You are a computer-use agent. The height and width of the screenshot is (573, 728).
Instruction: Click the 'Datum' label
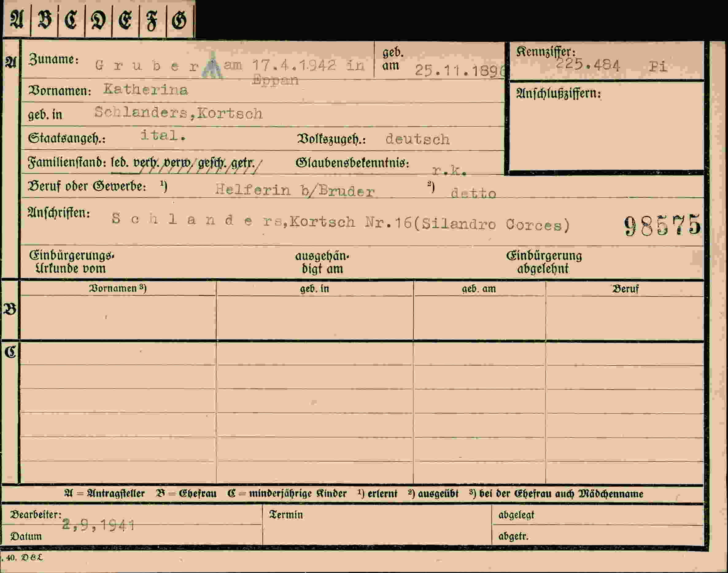click(26, 536)
